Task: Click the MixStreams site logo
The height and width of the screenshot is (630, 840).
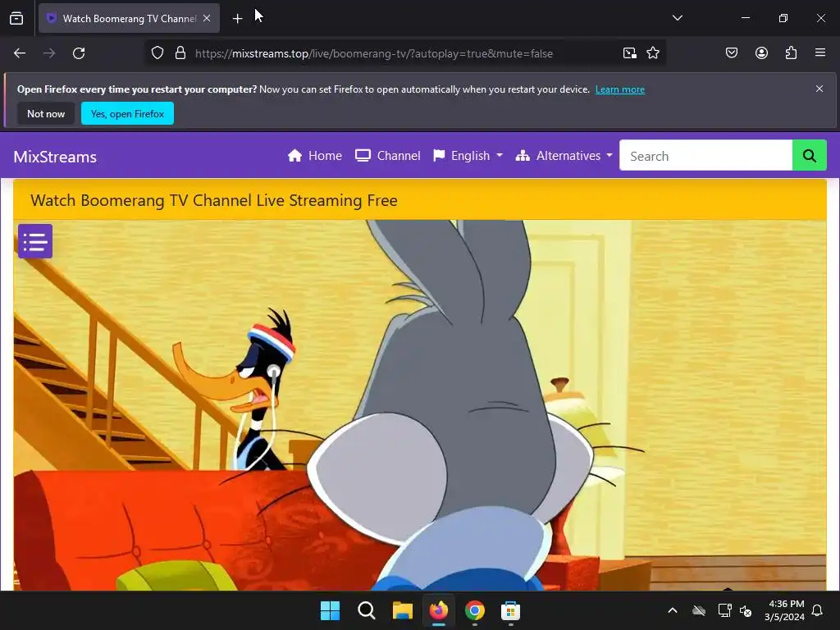Action: point(55,157)
